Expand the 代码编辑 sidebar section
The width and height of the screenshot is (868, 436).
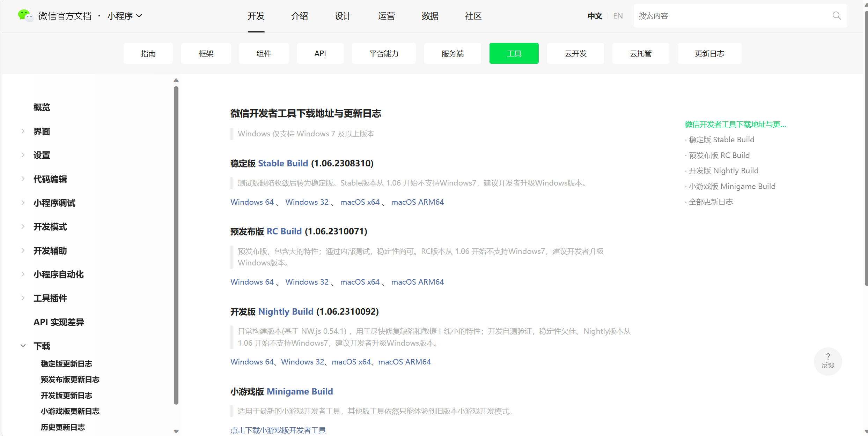[23, 179]
